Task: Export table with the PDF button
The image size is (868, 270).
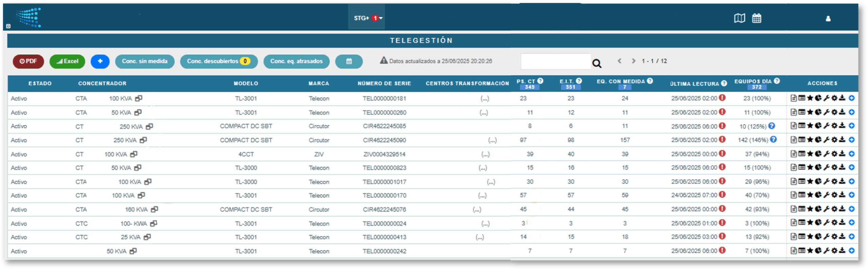Action: 28,61
